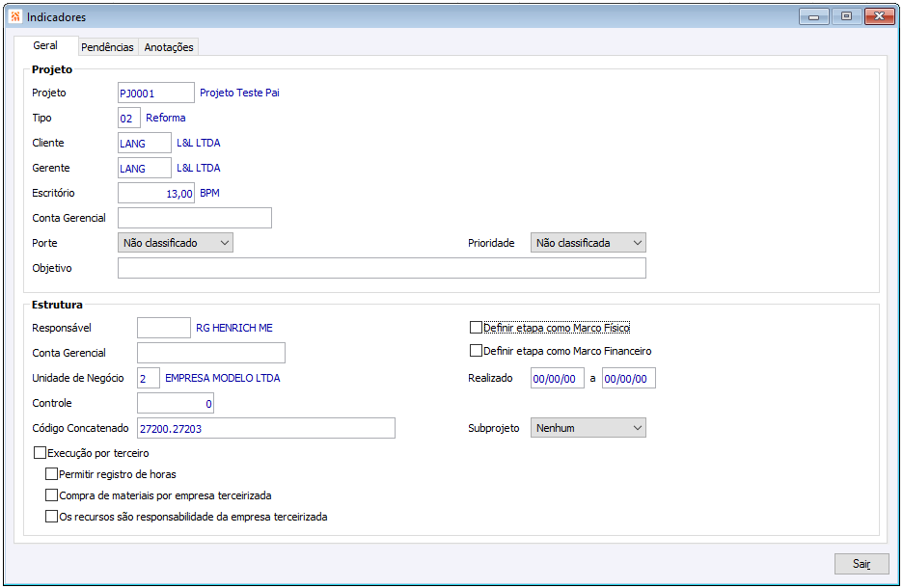Click the Gerente field with LANG
Image resolution: width=903 pixels, height=588 pixels.
(x=145, y=168)
